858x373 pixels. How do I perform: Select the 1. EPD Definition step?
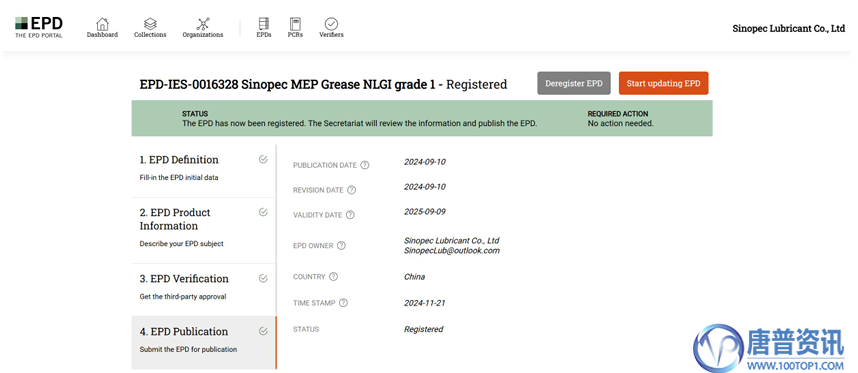(x=204, y=171)
